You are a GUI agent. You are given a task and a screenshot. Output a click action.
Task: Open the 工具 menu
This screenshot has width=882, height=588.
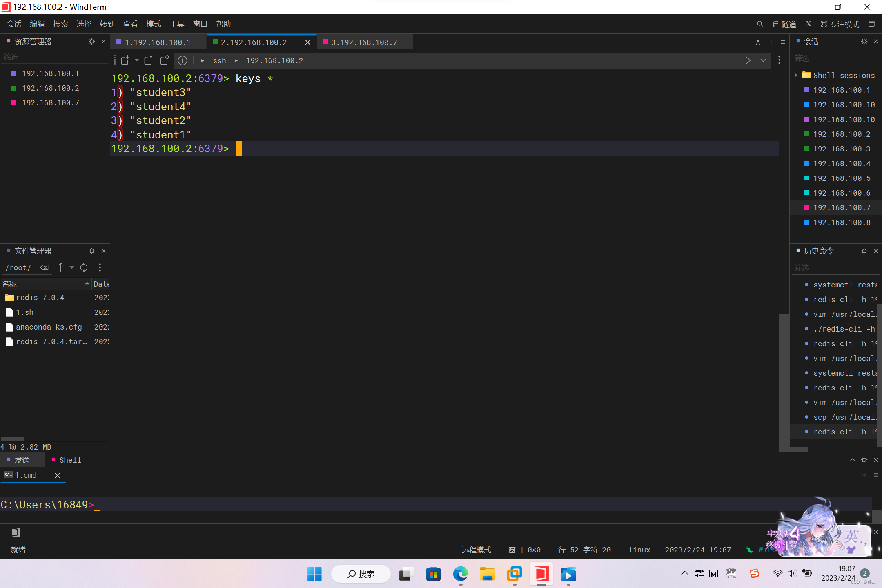point(177,24)
